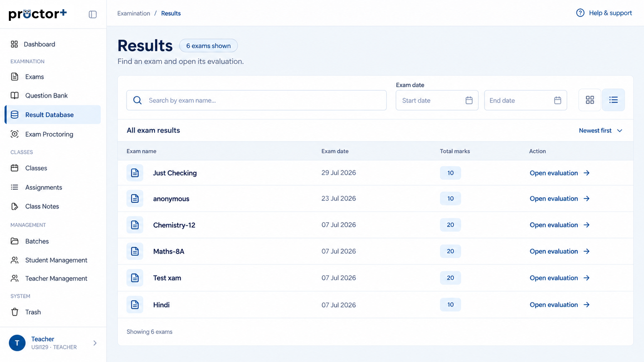Click the Just Checking exam file icon
This screenshot has height=362, width=644.
point(135,173)
